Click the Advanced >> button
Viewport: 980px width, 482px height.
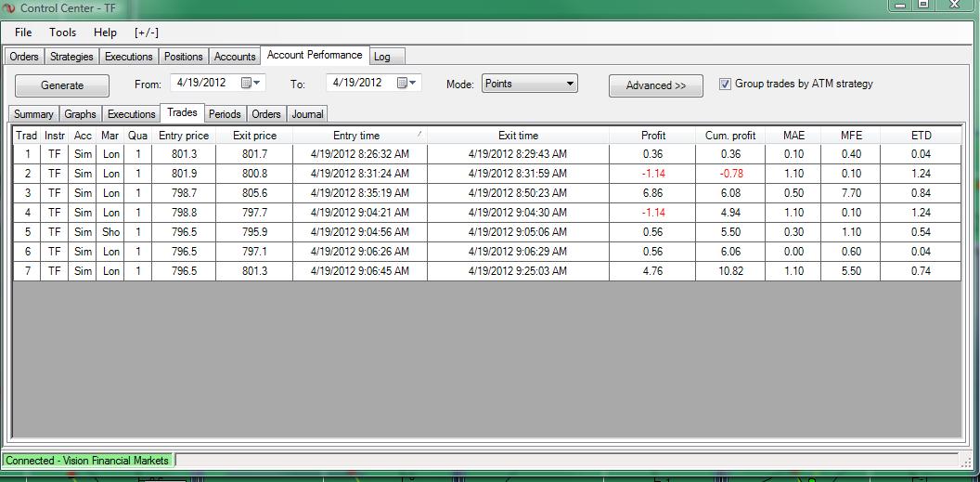656,85
